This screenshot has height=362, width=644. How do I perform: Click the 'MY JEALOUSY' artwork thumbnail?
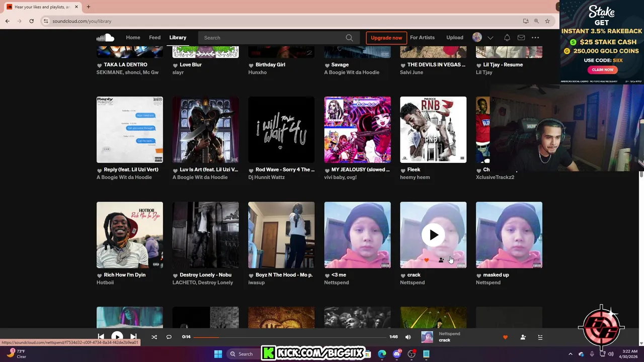point(357,130)
